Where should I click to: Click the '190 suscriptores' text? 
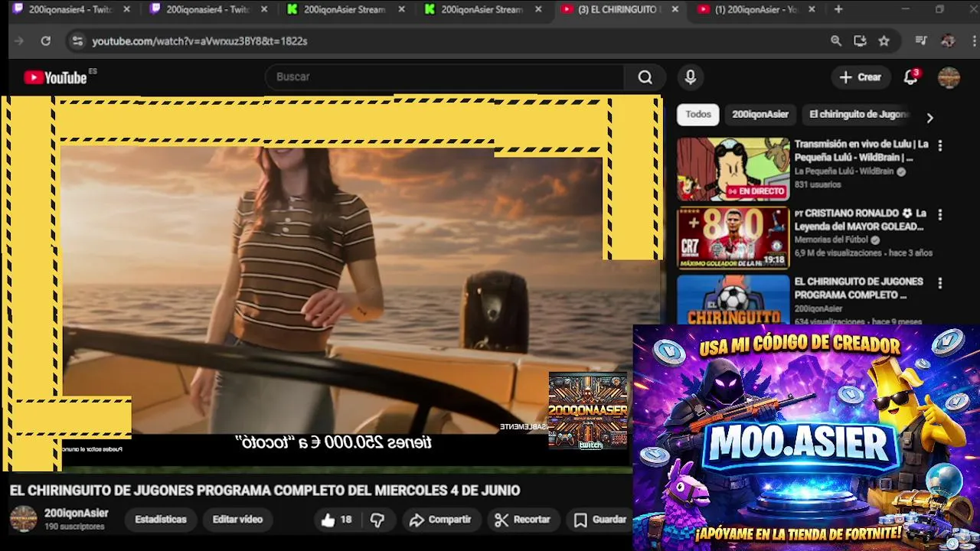pos(74,527)
